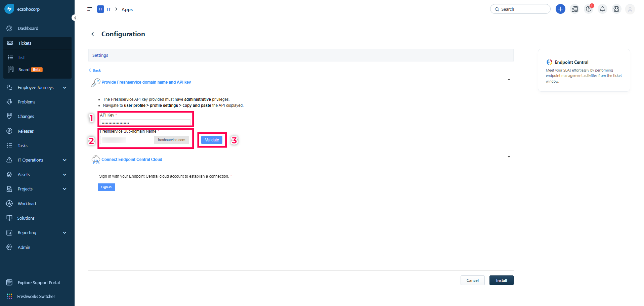644x306 pixels.
Task: Expand the IT Operations menu chevron
Action: click(65, 160)
